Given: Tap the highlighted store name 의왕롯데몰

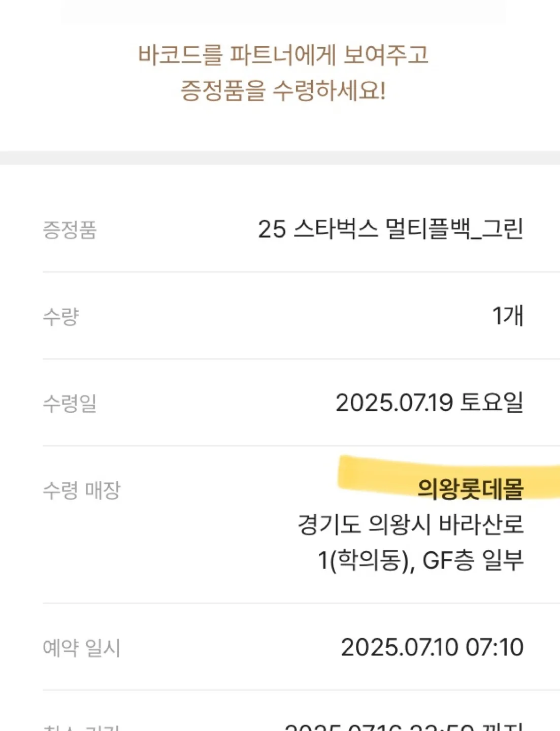Looking at the screenshot, I should [x=470, y=489].
